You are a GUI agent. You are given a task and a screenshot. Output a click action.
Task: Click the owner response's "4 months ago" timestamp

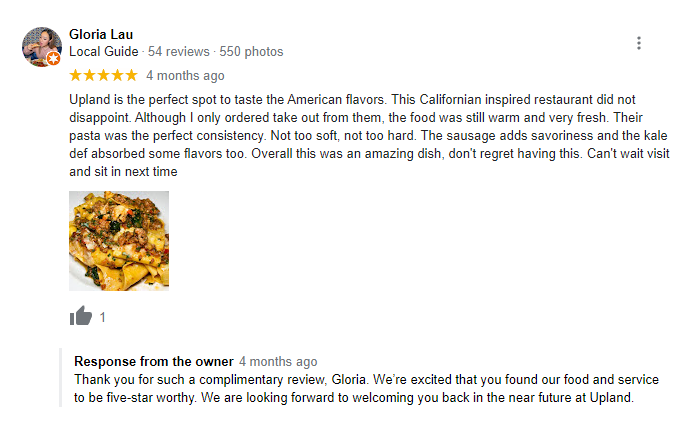pyautogui.click(x=278, y=361)
